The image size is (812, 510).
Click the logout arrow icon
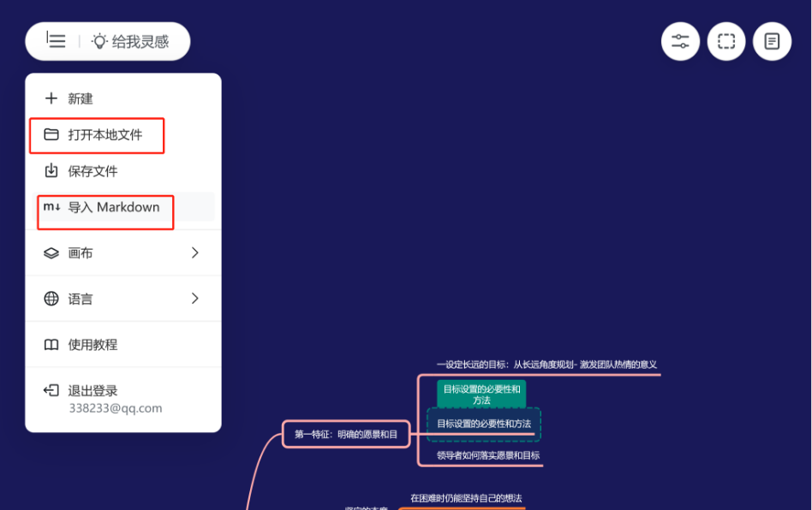pos(51,390)
